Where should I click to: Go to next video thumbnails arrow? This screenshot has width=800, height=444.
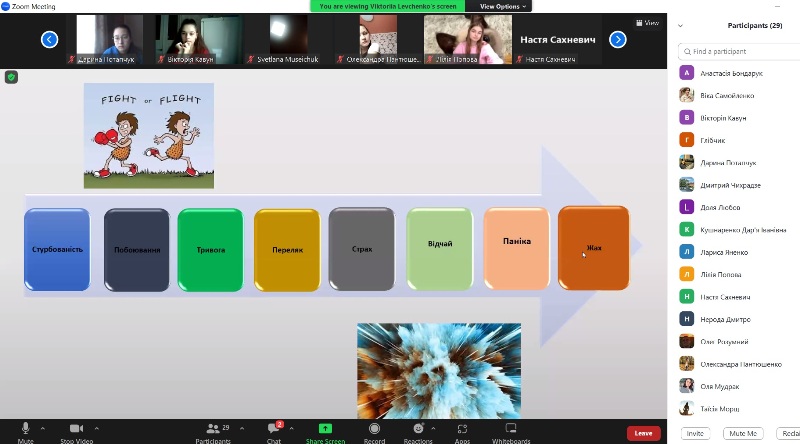618,39
